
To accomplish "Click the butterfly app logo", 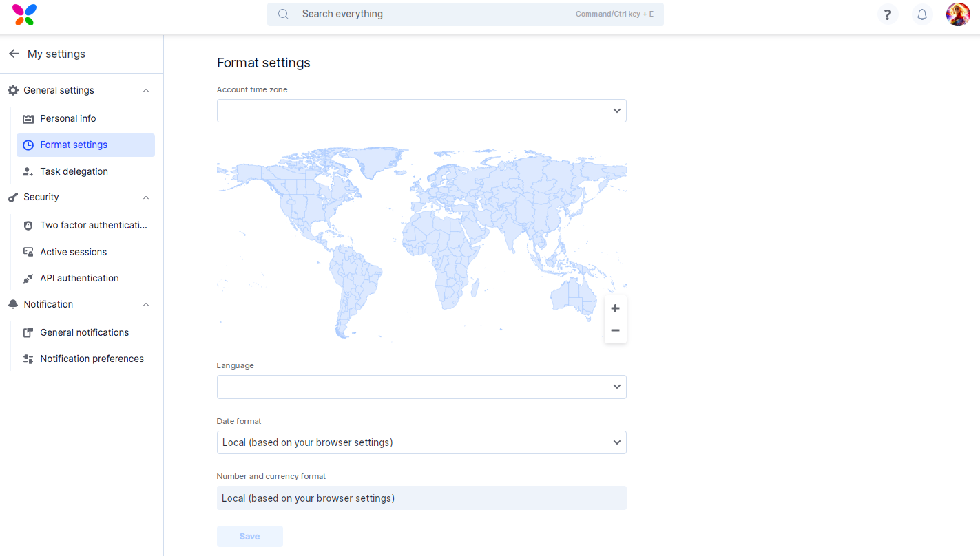I will click(x=24, y=14).
